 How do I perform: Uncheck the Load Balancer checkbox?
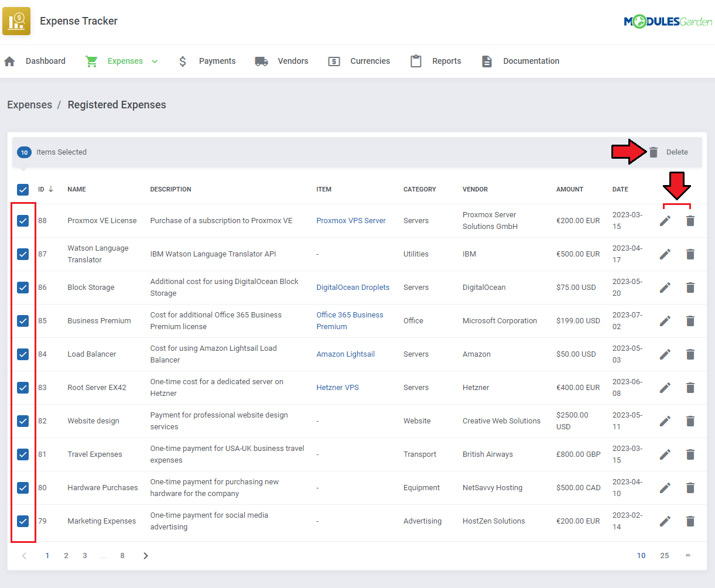pos(23,354)
